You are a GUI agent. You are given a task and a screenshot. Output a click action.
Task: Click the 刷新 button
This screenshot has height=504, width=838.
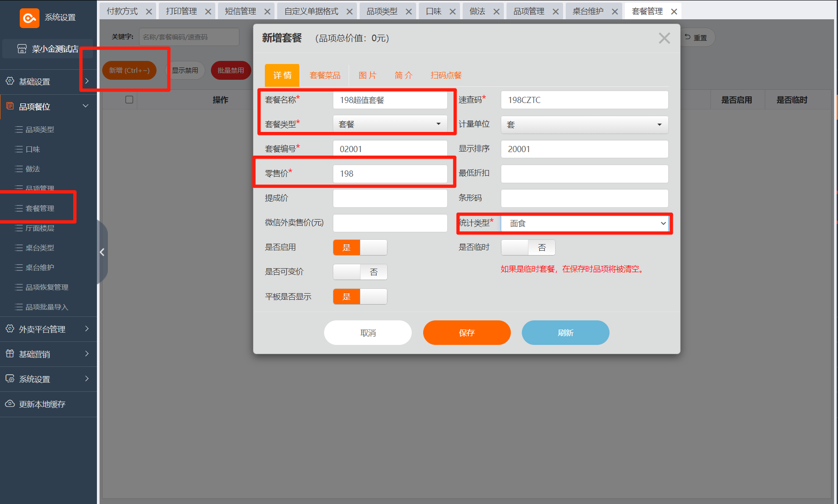(565, 333)
